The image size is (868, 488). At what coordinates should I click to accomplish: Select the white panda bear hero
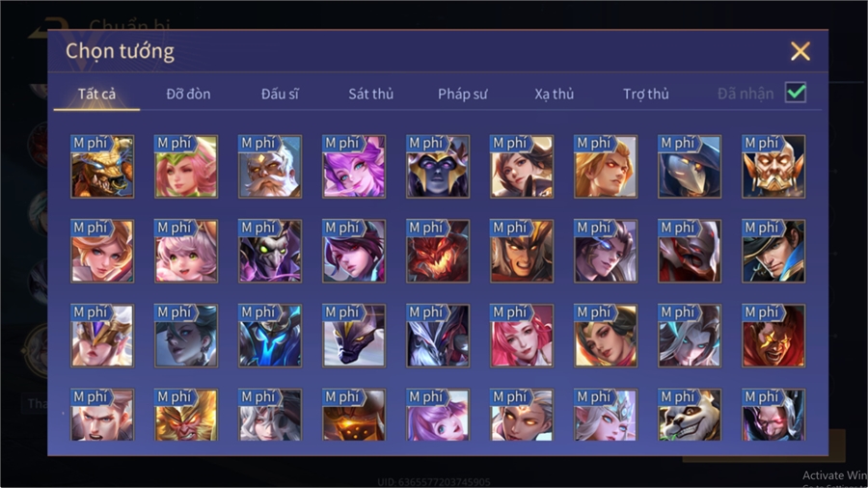click(x=690, y=415)
